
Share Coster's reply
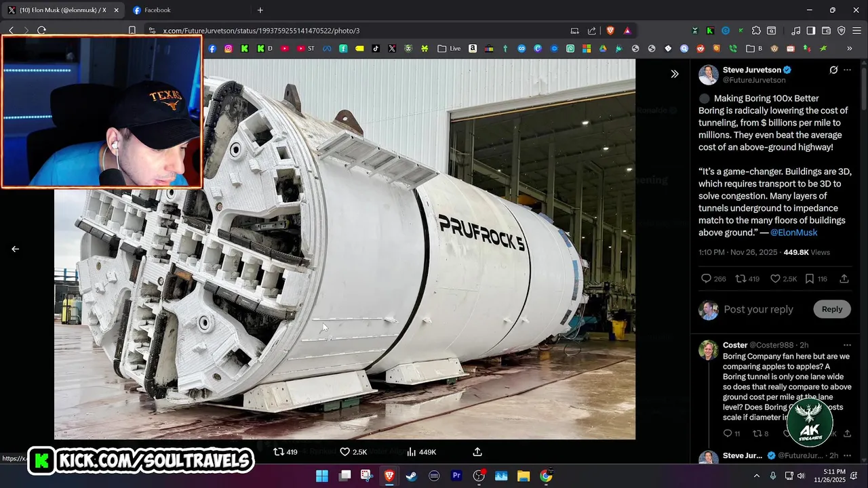(847, 433)
